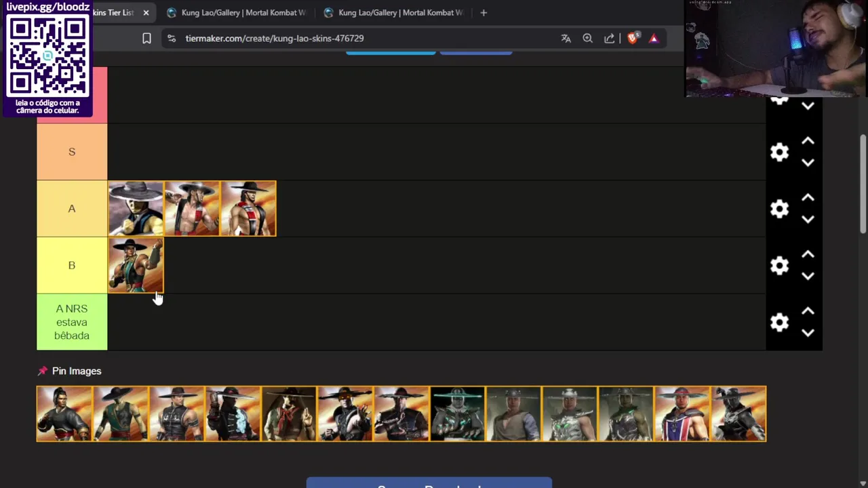Pick the American flag themed skin
868x488 pixels.
click(682, 414)
